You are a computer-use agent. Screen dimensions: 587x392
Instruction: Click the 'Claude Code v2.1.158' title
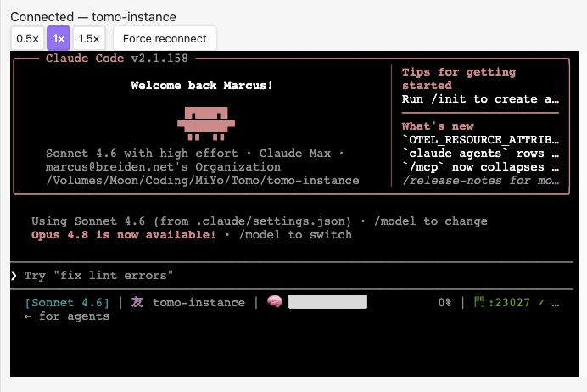coord(117,58)
